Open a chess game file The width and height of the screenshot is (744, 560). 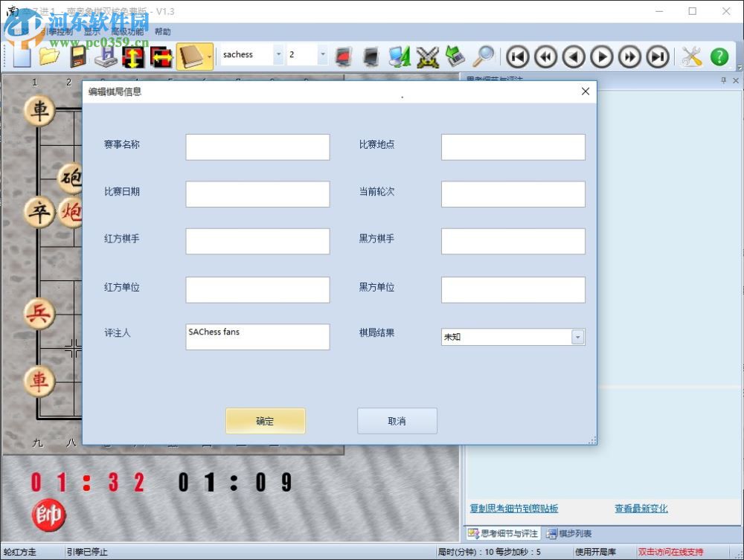point(50,57)
